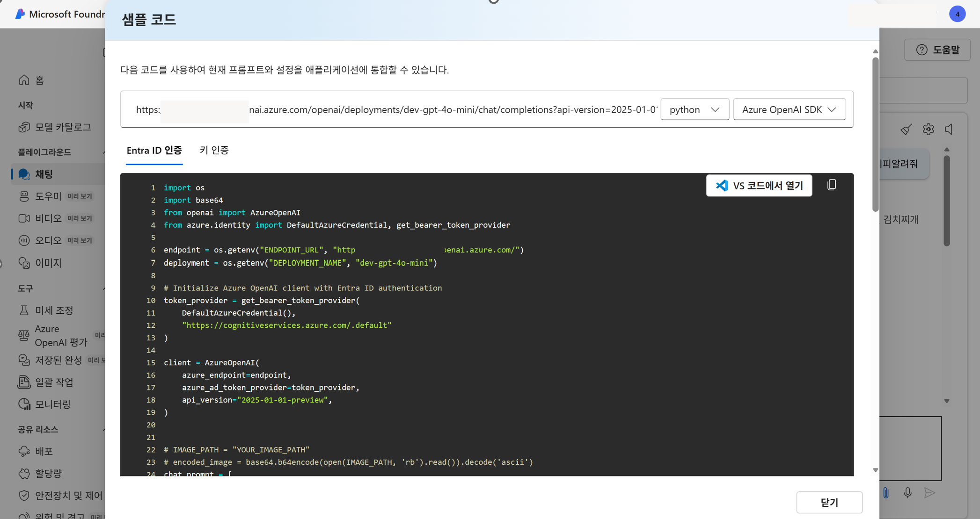This screenshot has width=980, height=519.
Task: Open the 저장된 완성 icon
Action: (x=24, y=360)
